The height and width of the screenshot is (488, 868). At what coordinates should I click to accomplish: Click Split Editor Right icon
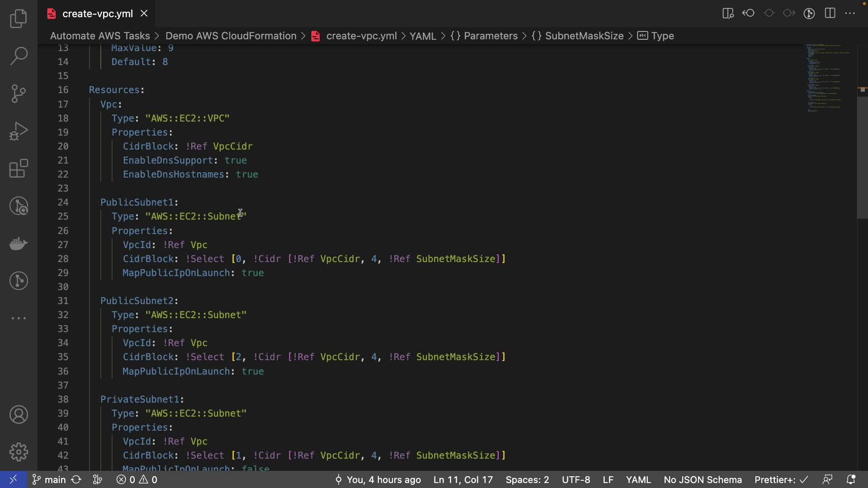click(x=830, y=14)
